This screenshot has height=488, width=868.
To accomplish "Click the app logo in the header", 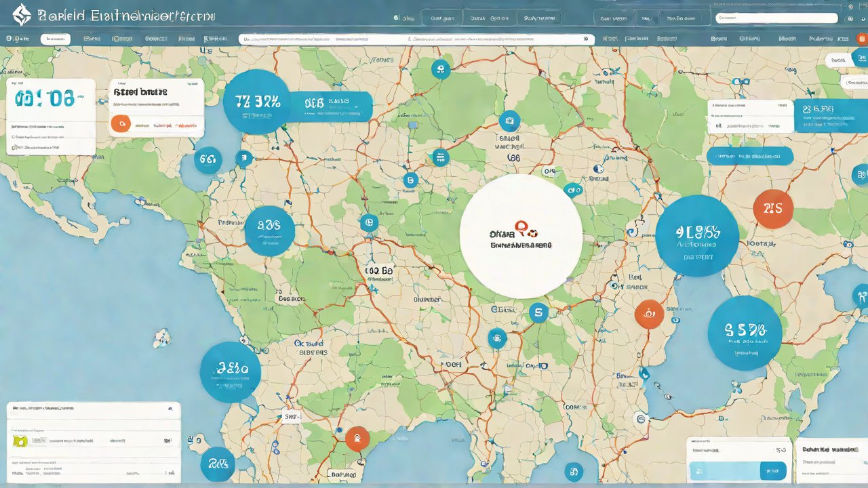I will coord(22,15).
